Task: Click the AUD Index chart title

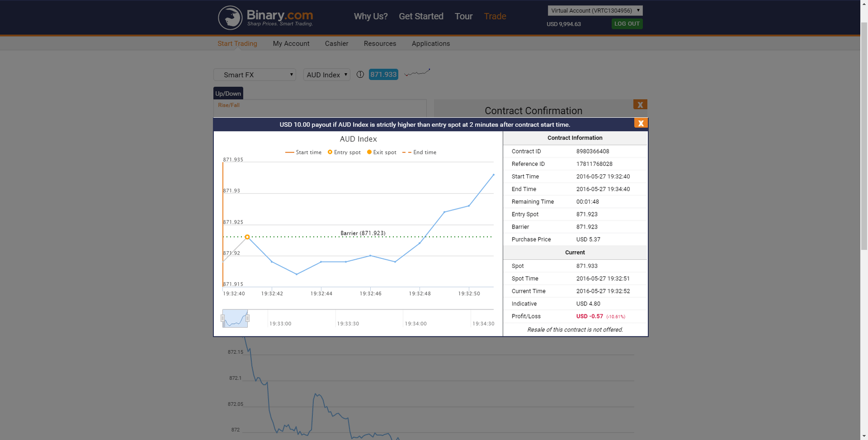Action: pyautogui.click(x=359, y=139)
